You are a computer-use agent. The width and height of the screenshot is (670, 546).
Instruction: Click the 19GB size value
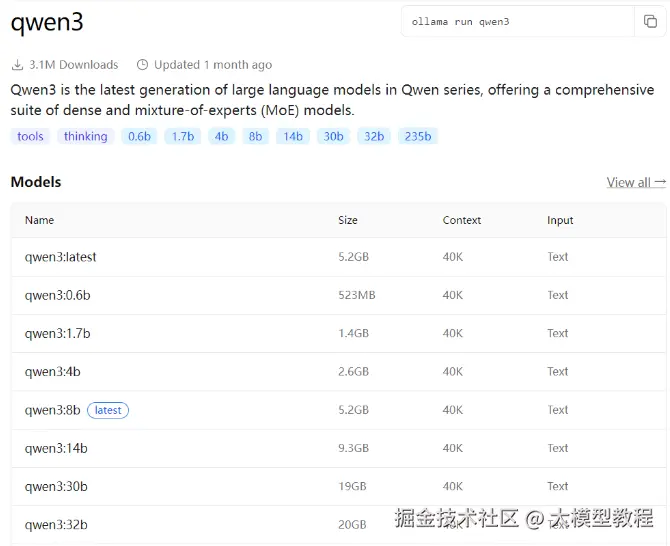(x=352, y=486)
